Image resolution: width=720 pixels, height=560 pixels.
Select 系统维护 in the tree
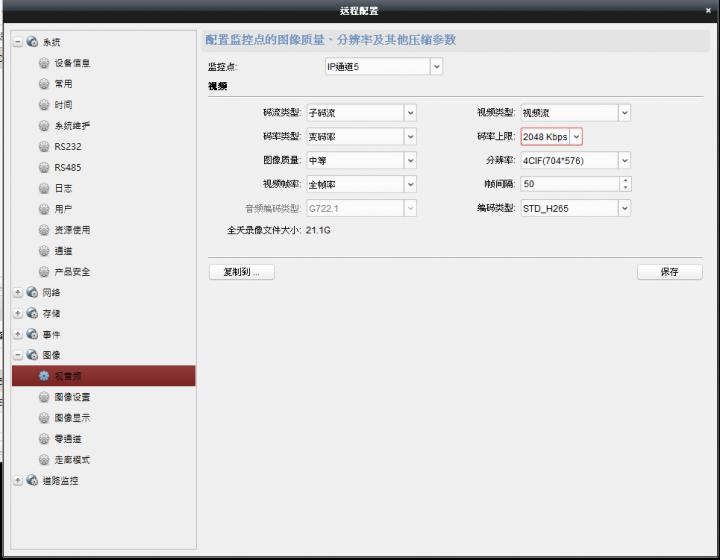[x=72, y=125]
